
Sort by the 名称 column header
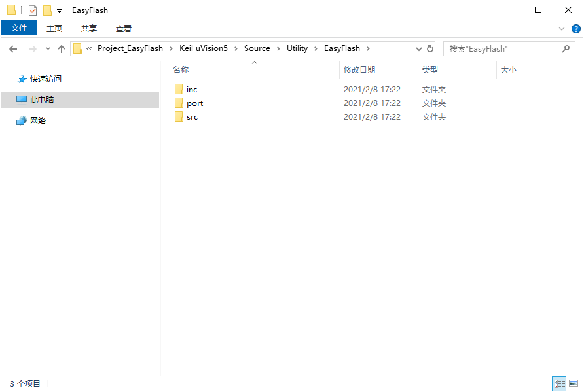(x=181, y=69)
